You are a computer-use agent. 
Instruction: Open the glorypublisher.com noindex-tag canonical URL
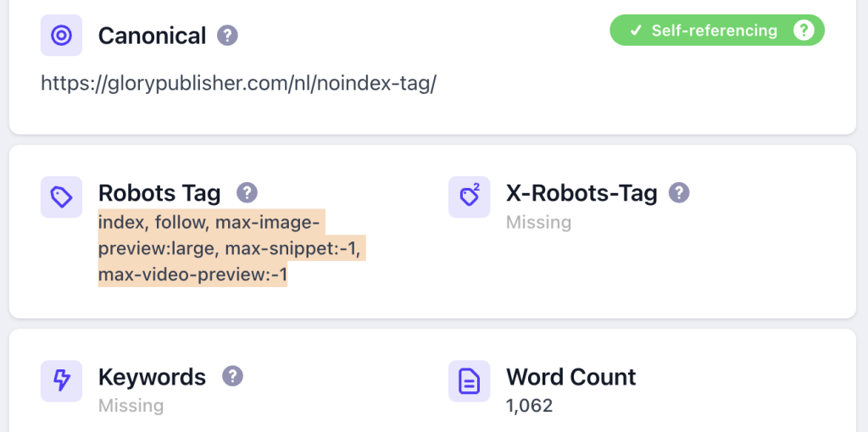[239, 84]
